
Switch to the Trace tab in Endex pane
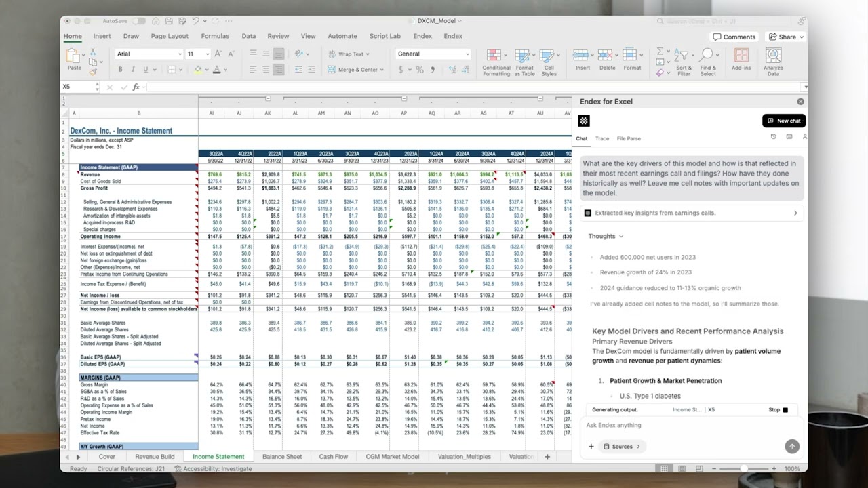click(602, 138)
